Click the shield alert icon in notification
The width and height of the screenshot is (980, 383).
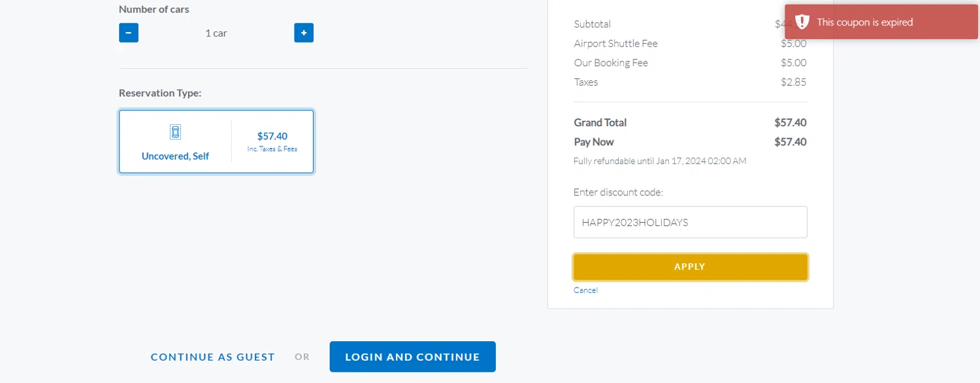[x=802, y=22]
